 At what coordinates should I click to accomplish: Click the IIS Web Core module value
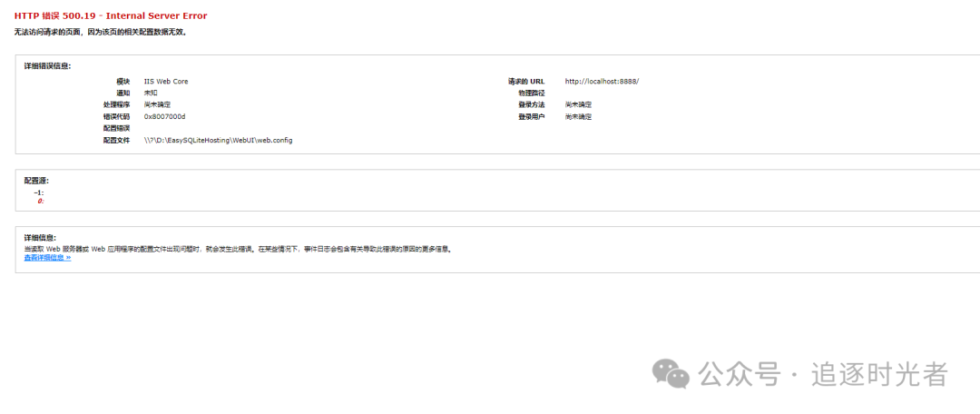point(166,82)
